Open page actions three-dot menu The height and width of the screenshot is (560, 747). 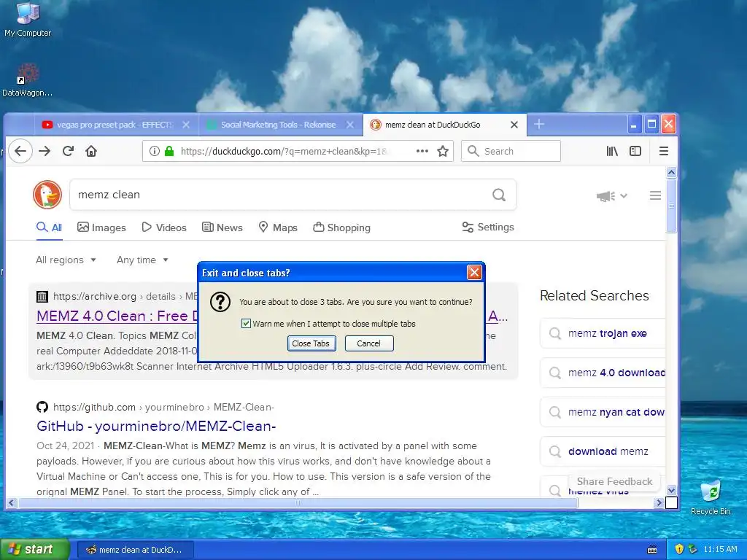click(422, 152)
